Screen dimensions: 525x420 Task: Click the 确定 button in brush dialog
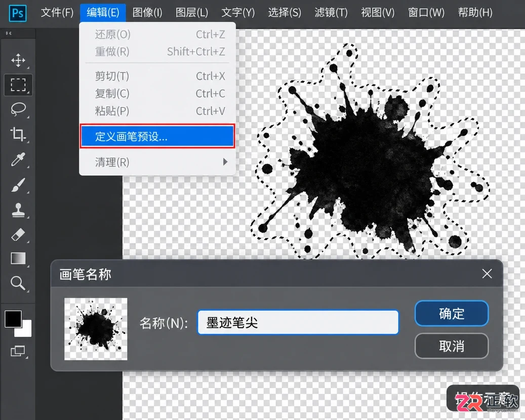[x=452, y=314]
